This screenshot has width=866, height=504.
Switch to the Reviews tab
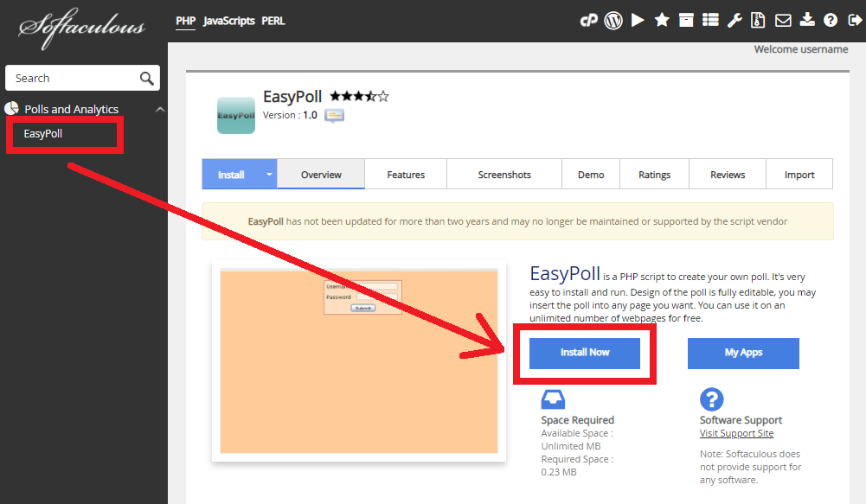[727, 174]
